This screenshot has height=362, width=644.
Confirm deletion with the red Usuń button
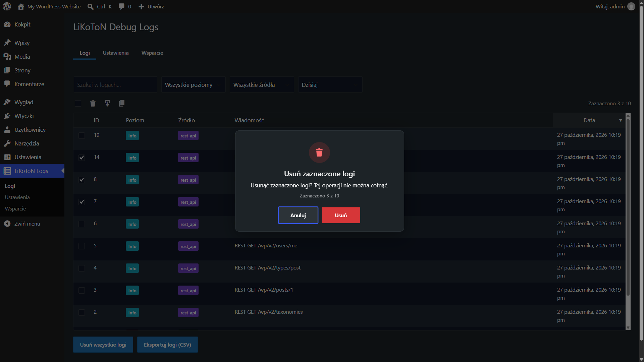341,215
